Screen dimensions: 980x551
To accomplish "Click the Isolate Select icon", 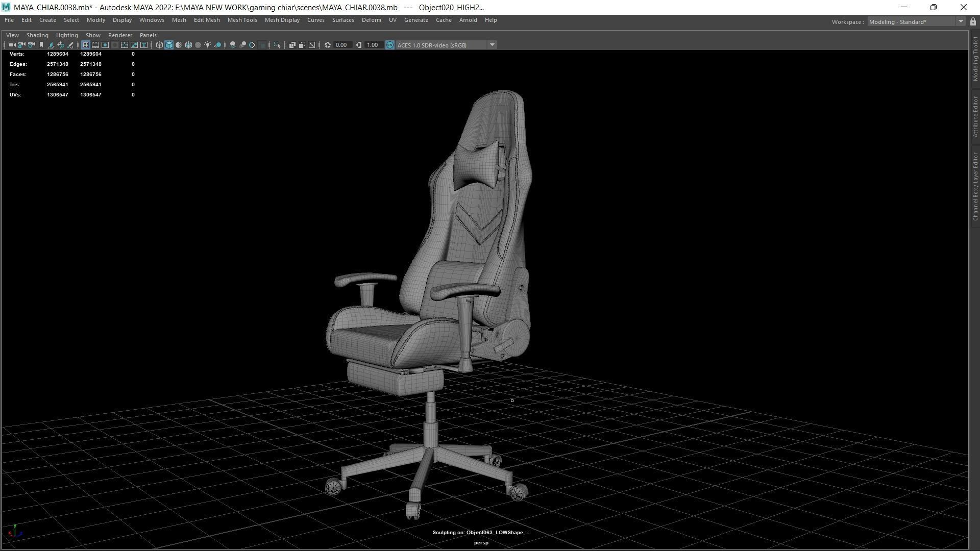I will (x=277, y=45).
